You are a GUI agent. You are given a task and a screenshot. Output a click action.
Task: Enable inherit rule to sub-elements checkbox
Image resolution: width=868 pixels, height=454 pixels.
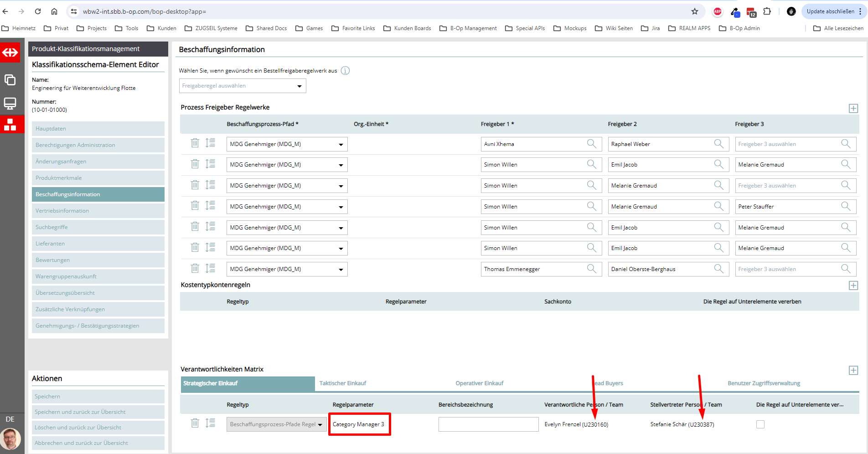pyautogui.click(x=760, y=424)
